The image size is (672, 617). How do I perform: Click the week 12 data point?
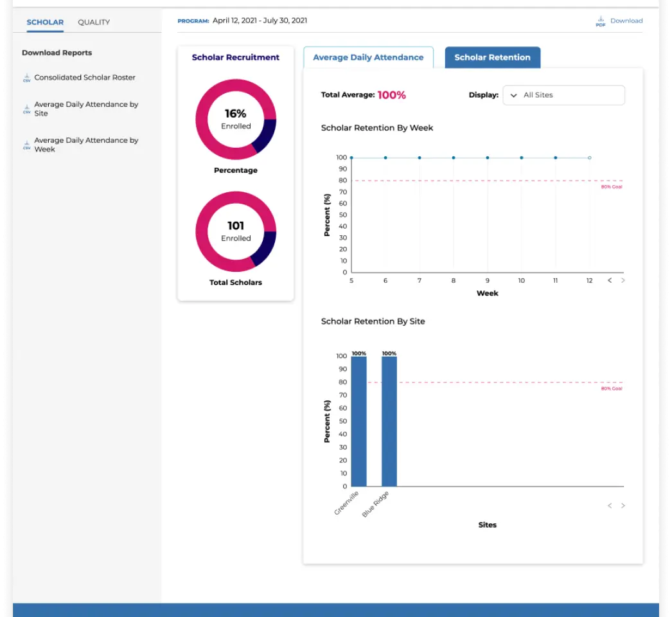(589, 157)
